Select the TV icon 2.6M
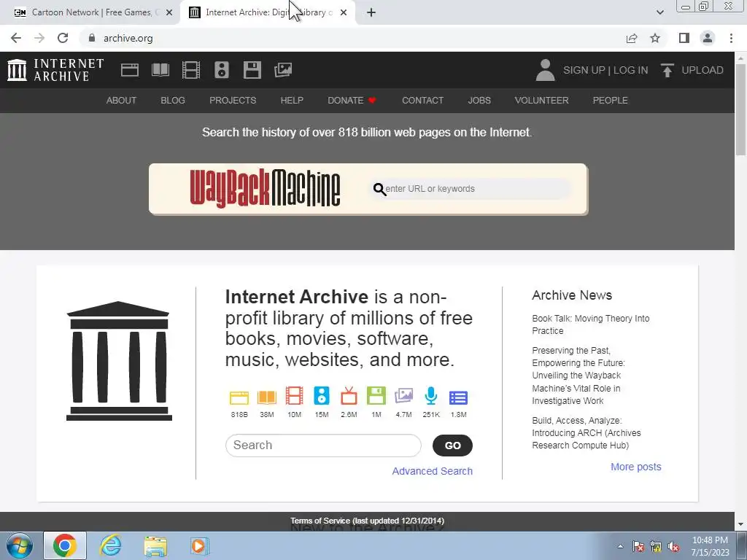Image resolution: width=747 pixels, height=560 pixels. (x=349, y=396)
